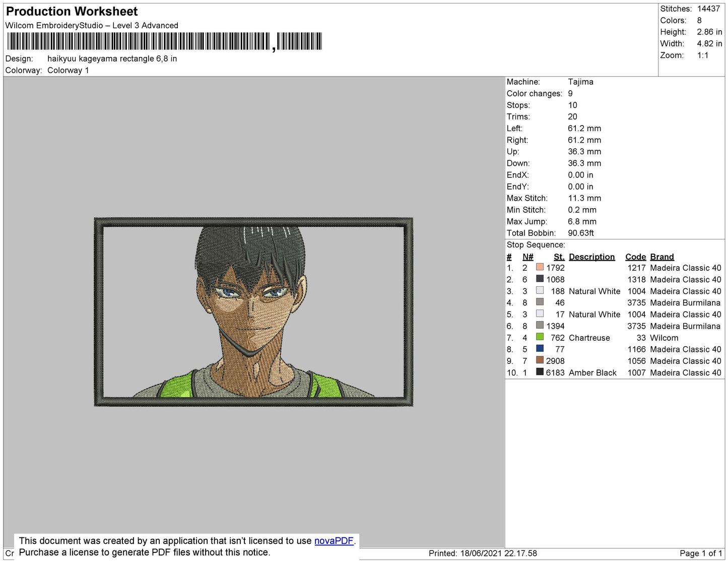Select the brown swatch for code 1056

point(540,360)
